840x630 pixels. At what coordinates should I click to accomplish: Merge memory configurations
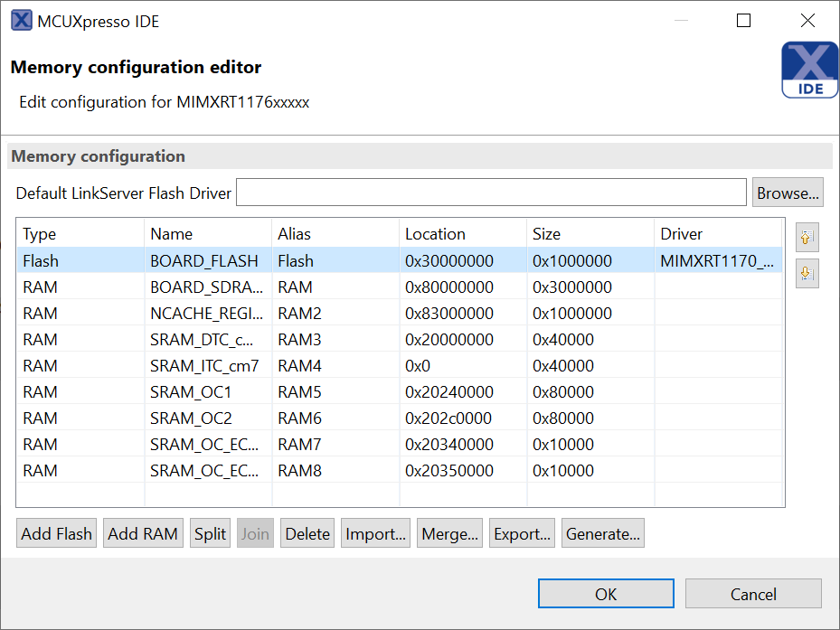pyautogui.click(x=449, y=533)
